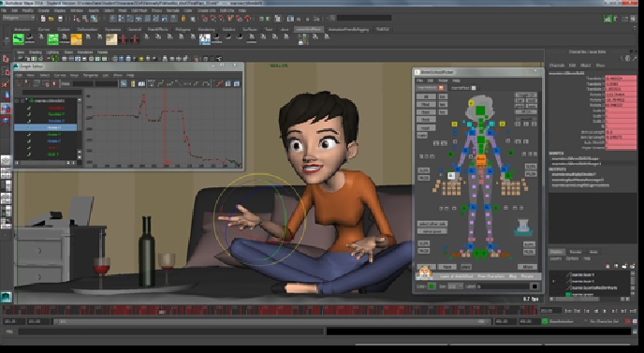Click Frame Playback Range icon in Graph Editor
The height and width of the screenshot is (353, 644).
pyautogui.click(x=133, y=83)
